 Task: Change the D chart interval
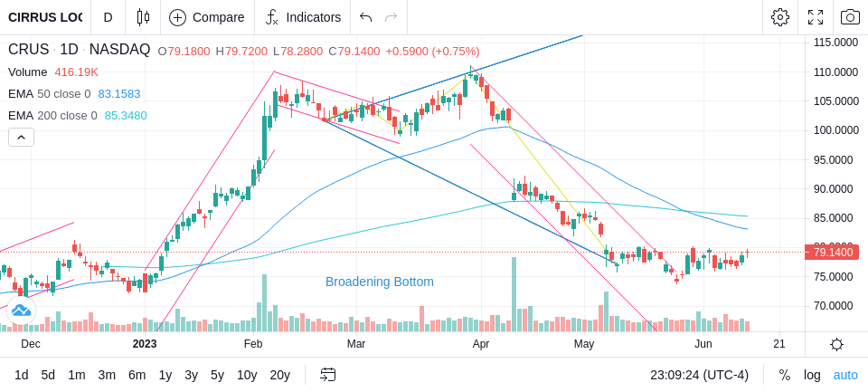pyautogui.click(x=108, y=17)
